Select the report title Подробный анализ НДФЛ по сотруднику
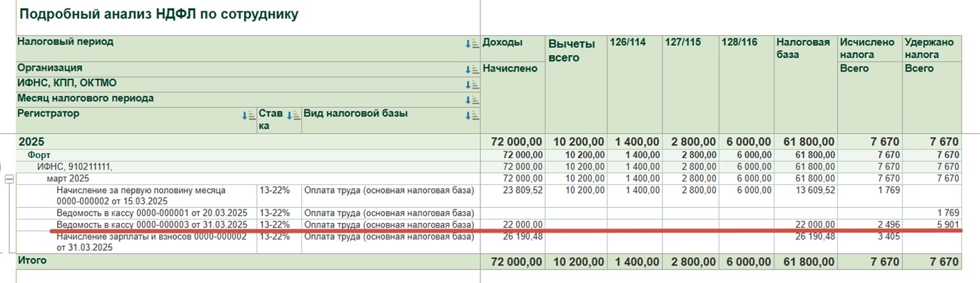980x283 pixels. pos(158,14)
